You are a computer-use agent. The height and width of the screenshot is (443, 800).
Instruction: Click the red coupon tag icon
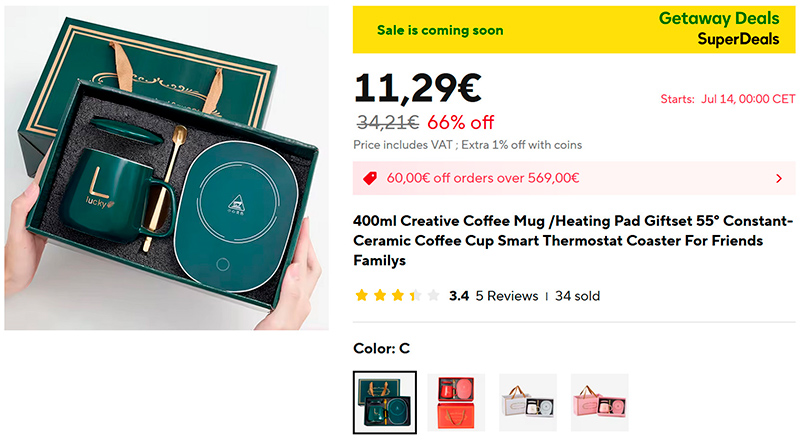370,179
